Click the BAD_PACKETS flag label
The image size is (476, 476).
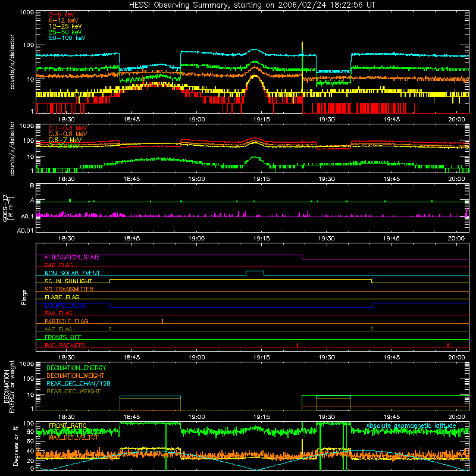coord(65,345)
